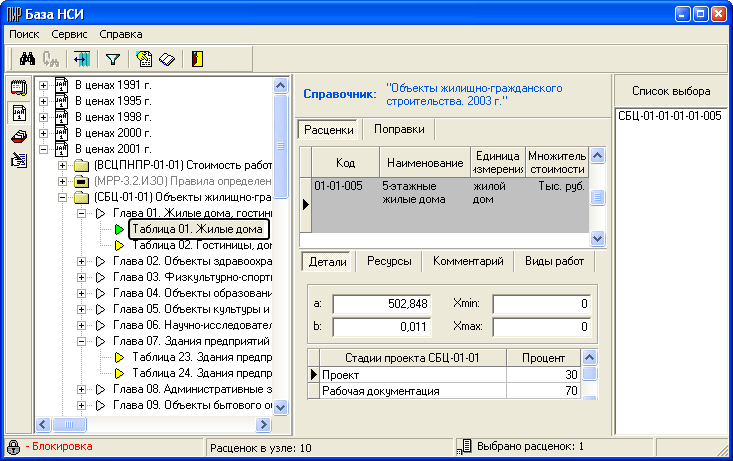Click the properties sheet toolbar icon
Viewport: 733px width, 461px height.
click(145, 59)
